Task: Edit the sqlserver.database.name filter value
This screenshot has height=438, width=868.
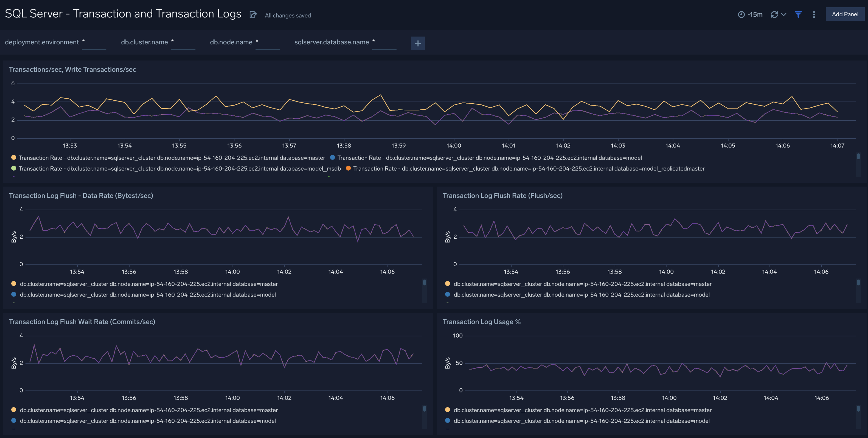Action: point(384,42)
